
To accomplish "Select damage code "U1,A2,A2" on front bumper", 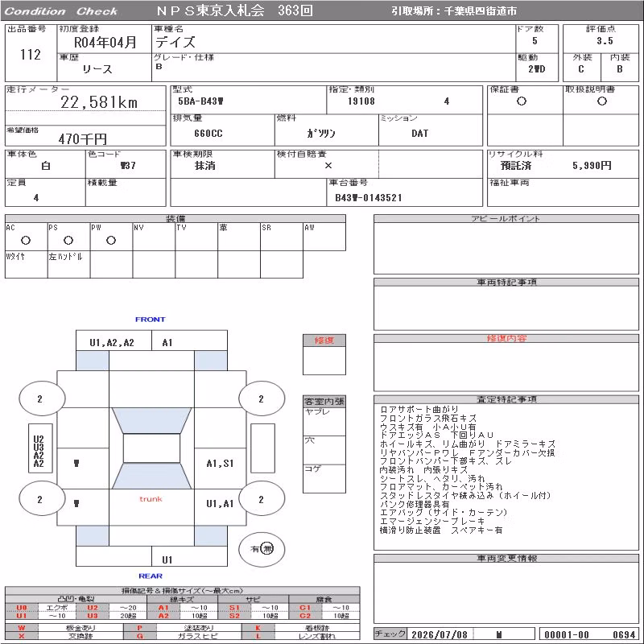I will pyautogui.click(x=112, y=343).
